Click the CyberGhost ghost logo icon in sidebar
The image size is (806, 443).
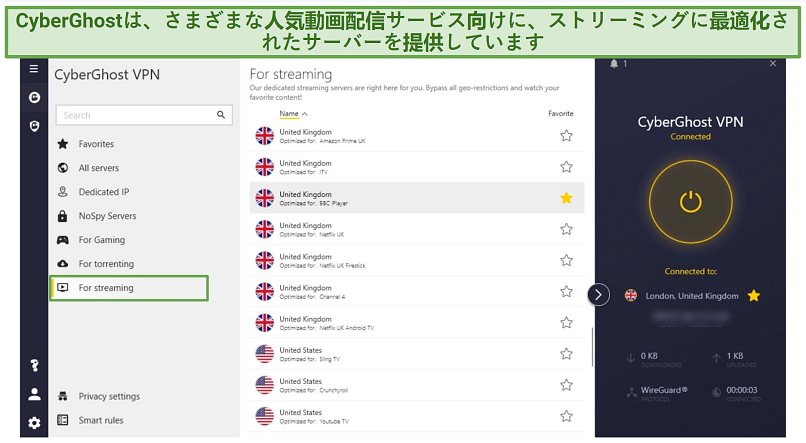(x=34, y=97)
